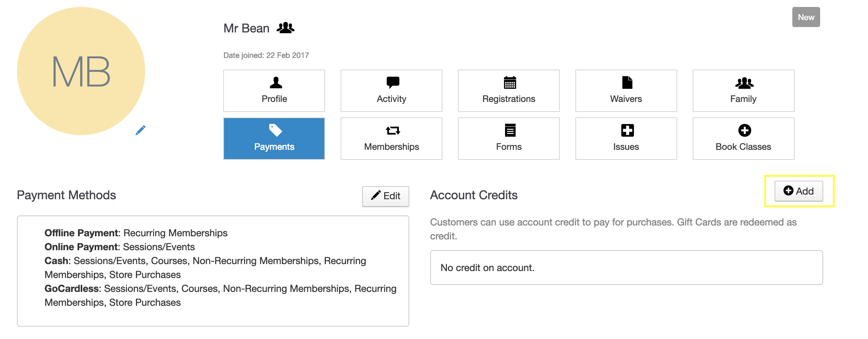The height and width of the screenshot is (339, 868).
Task: Click the family group icon beside Mr Bean
Action: pyautogui.click(x=285, y=28)
